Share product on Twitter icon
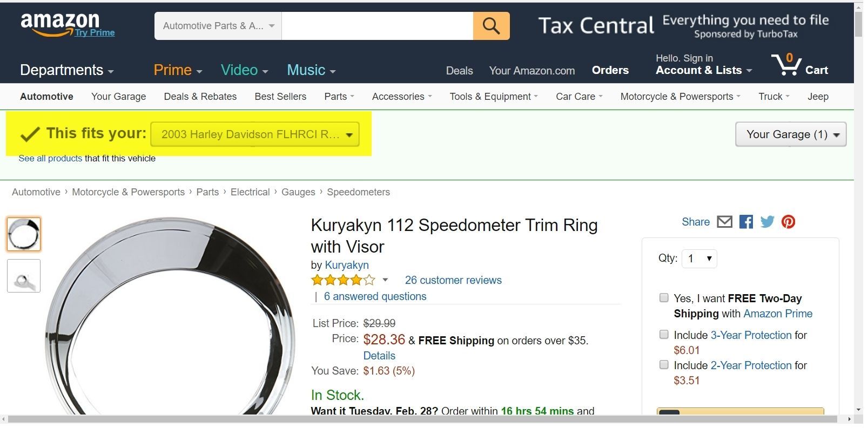Image resolution: width=868 pixels, height=428 pixels. click(767, 222)
